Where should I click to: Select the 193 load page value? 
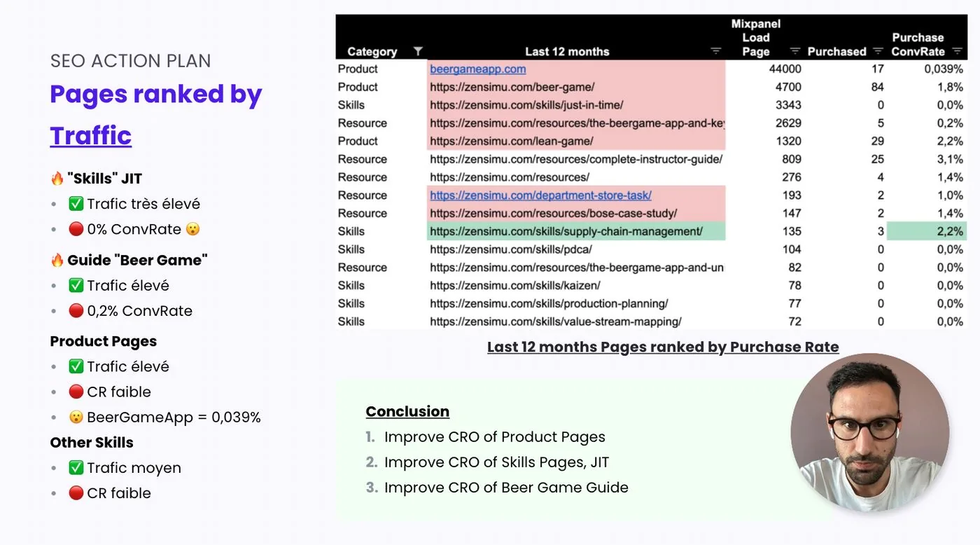[x=792, y=195]
